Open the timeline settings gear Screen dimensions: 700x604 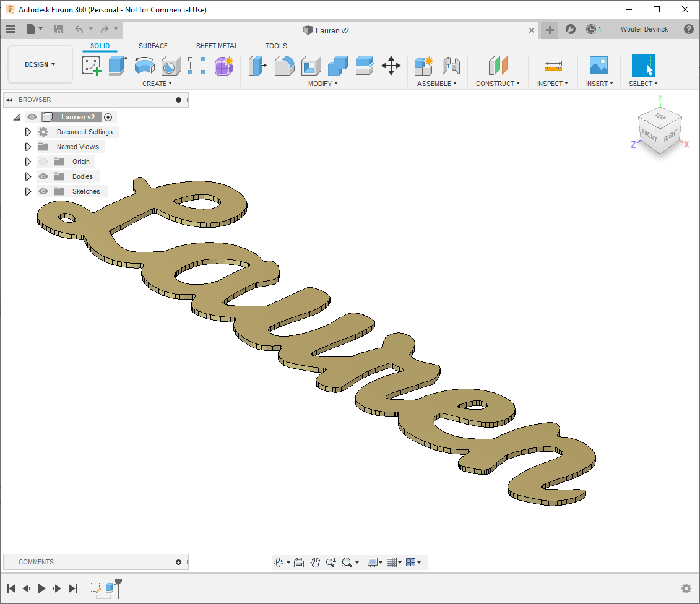tap(686, 589)
